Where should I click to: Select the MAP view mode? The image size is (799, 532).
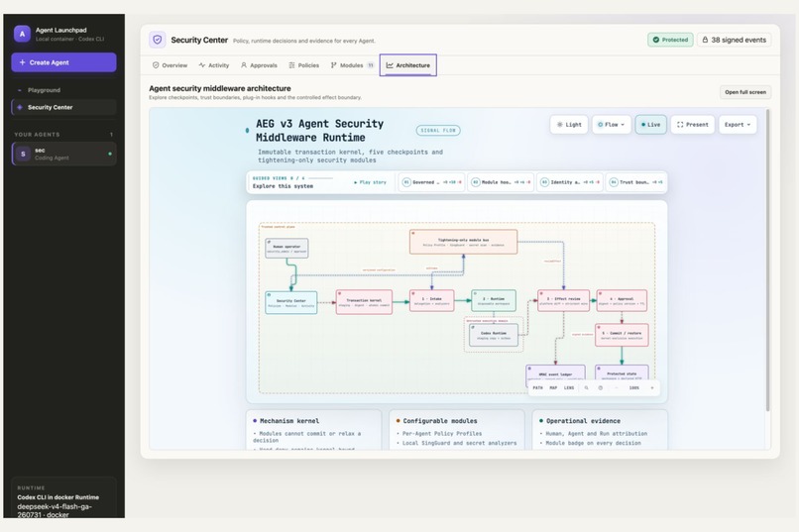pos(553,388)
